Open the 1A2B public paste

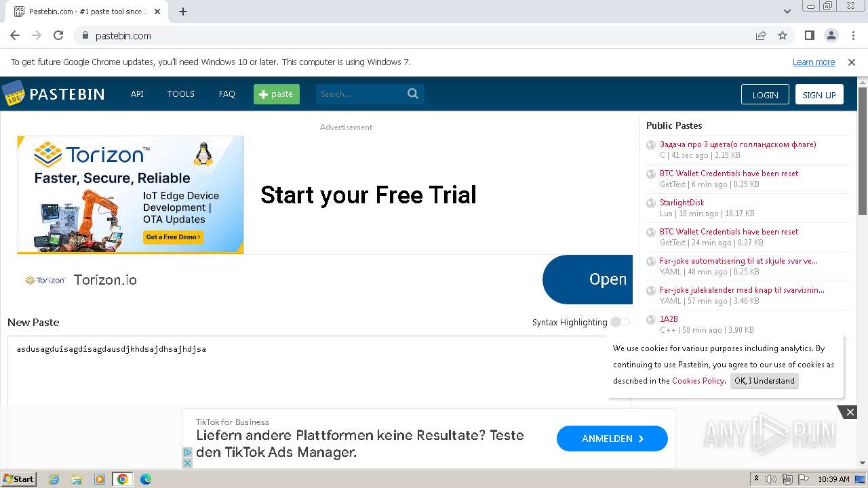tap(669, 319)
